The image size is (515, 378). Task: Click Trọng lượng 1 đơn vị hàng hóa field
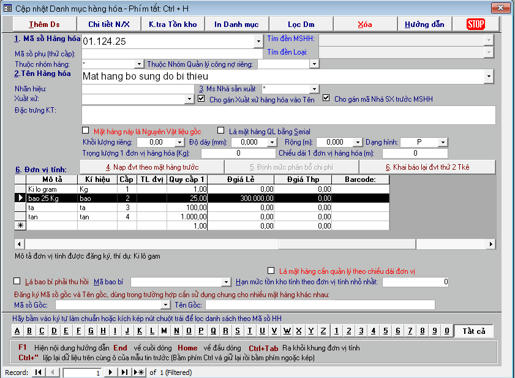click(x=238, y=153)
